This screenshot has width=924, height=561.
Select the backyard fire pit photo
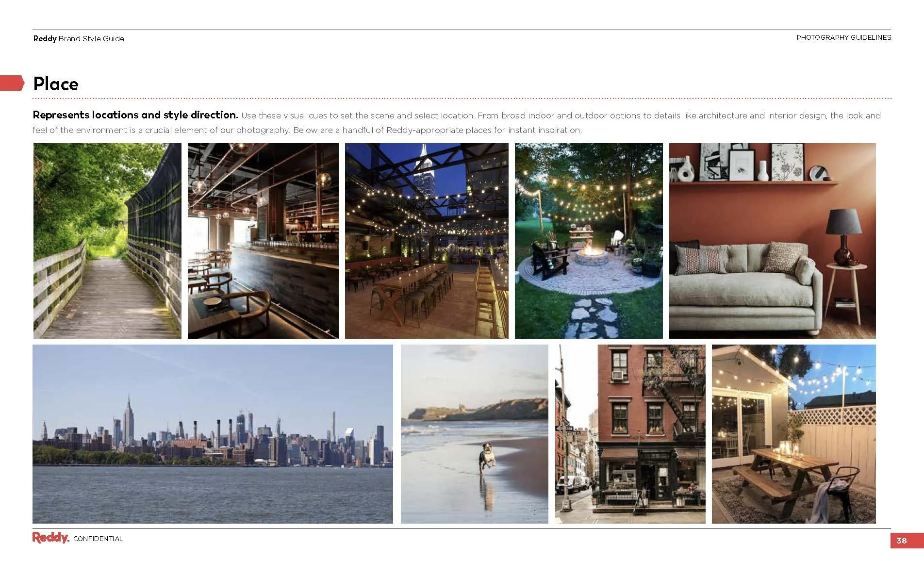coord(589,241)
